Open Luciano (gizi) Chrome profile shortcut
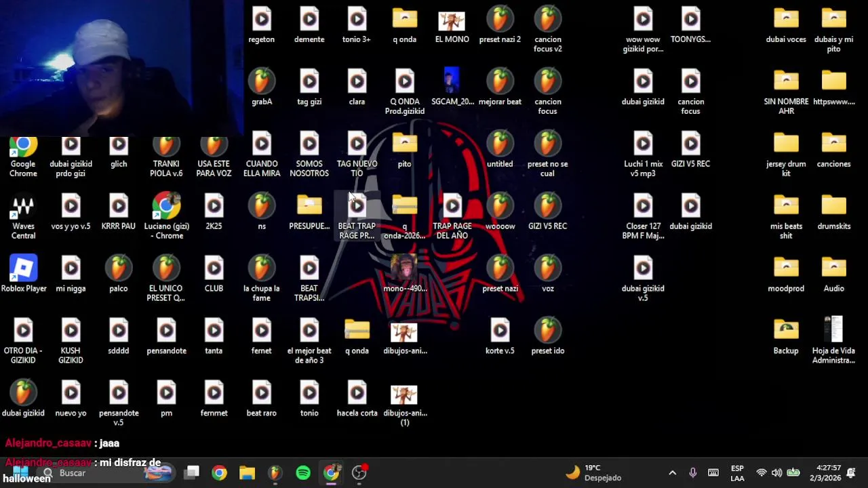 166,217
